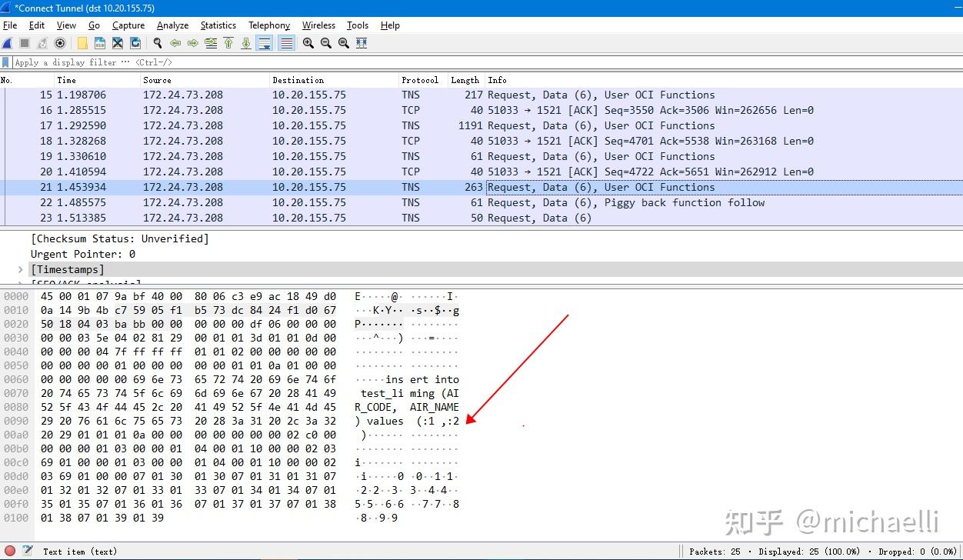Image resolution: width=963 pixels, height=560 pixels.
Task: Open the Statistics menu
Action: coord(218,25)
